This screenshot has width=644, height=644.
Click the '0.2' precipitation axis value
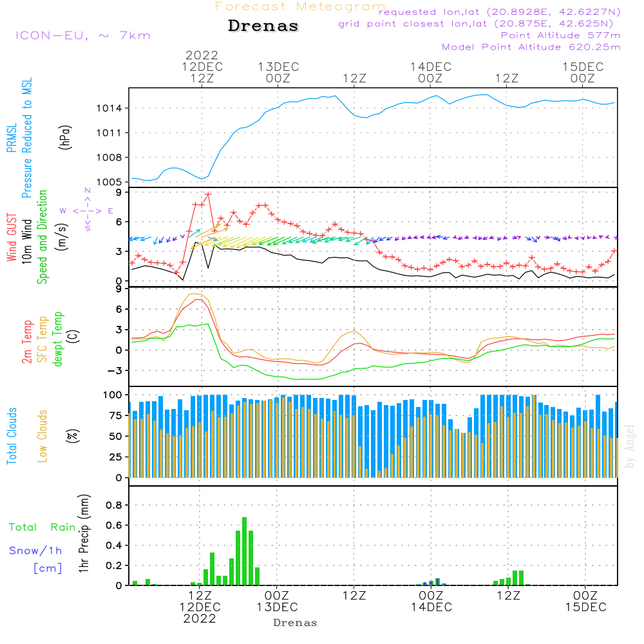click(x=114, y=566)
